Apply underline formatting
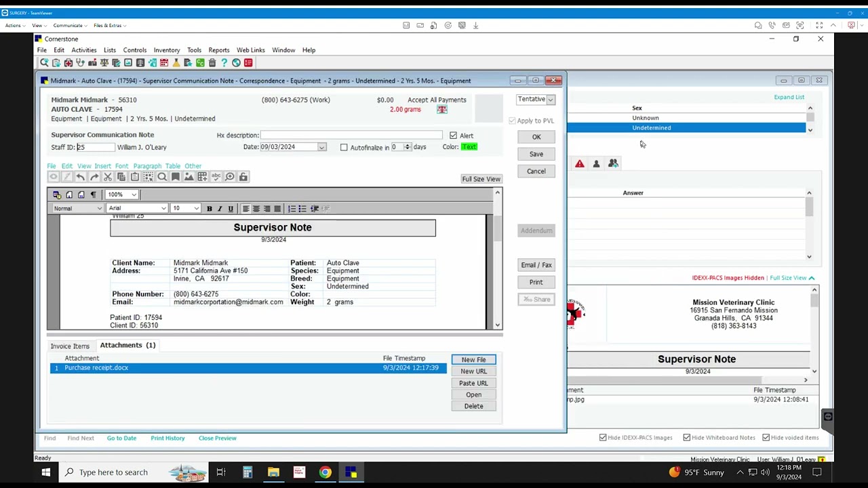The image size is (868, 488). click(x=231, y=209)
